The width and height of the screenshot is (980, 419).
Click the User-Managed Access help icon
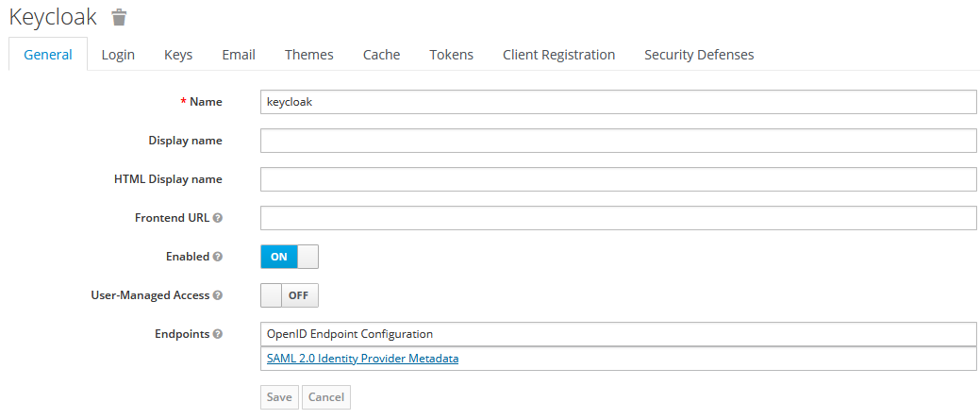point(218,295)
